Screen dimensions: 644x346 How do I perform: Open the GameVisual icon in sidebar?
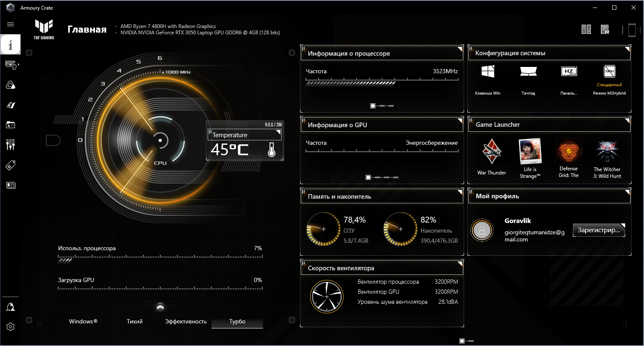coord(10,105)
